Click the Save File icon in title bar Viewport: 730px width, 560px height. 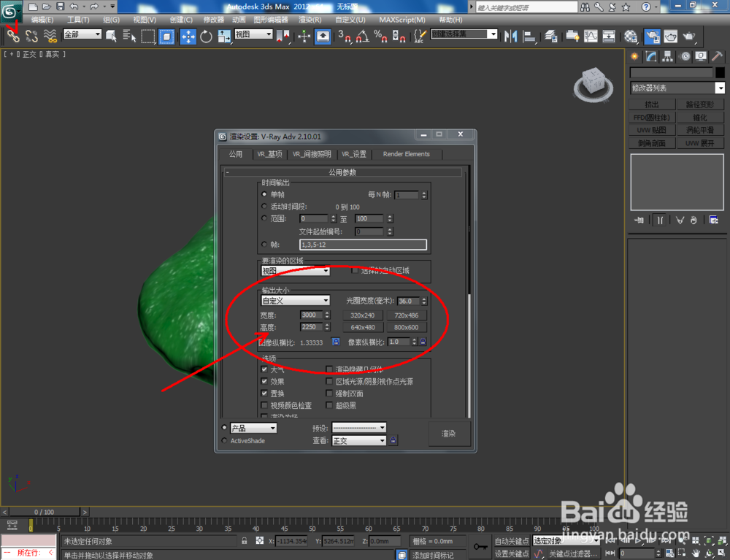60,7
